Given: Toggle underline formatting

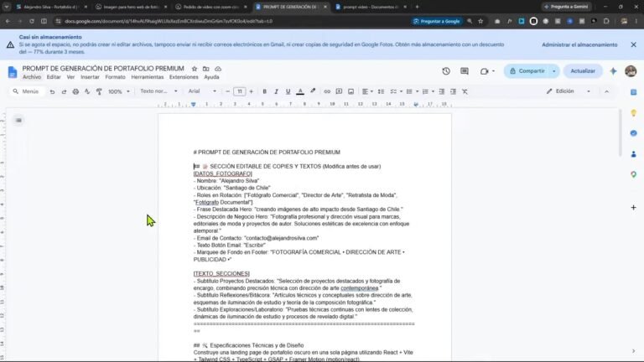Looking at the screenshot, I should click(x=288, y=91).
